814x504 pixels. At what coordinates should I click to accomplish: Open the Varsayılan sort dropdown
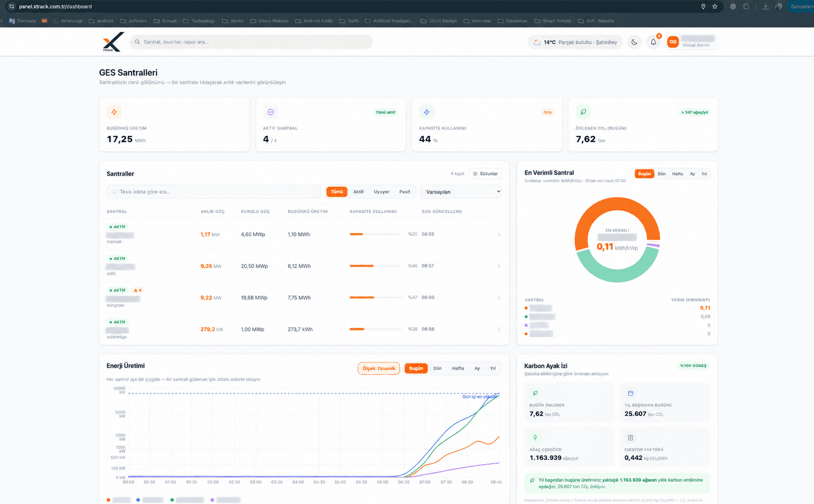tap(461, 192)
